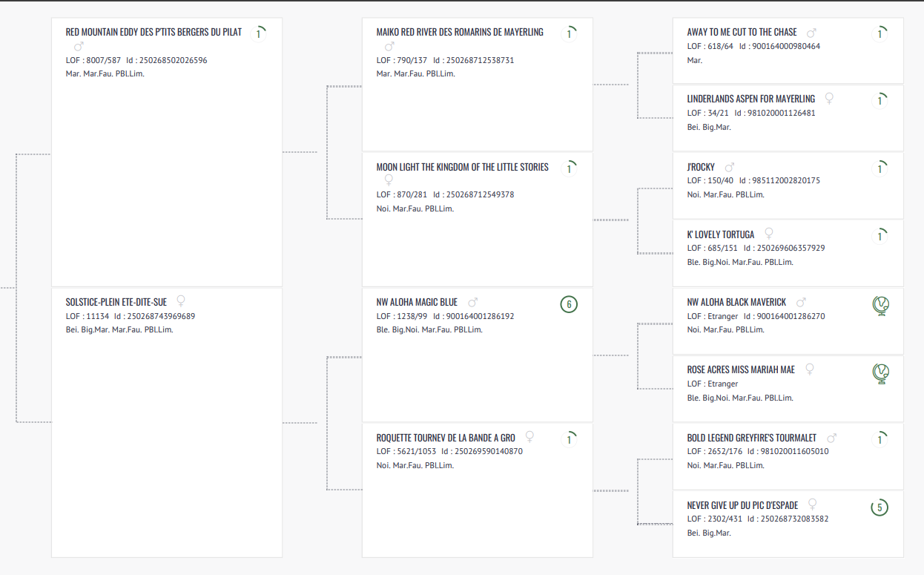The height and width of the screenshot is (575, 924).
Task: Click the female symbol beside SOLSTICE-PLEIN ETE-DITE-SUE
Action: coord(180,301)
